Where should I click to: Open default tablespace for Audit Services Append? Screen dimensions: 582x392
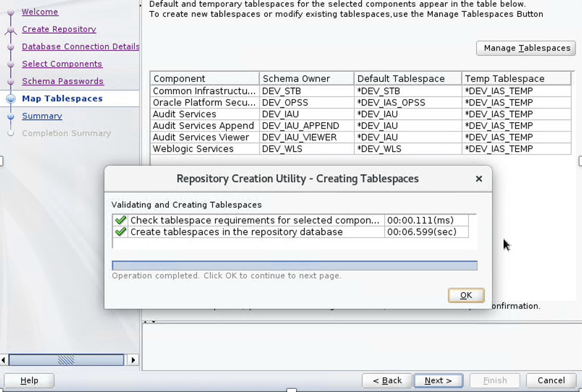pyautogui.click(x=408, y=125)
